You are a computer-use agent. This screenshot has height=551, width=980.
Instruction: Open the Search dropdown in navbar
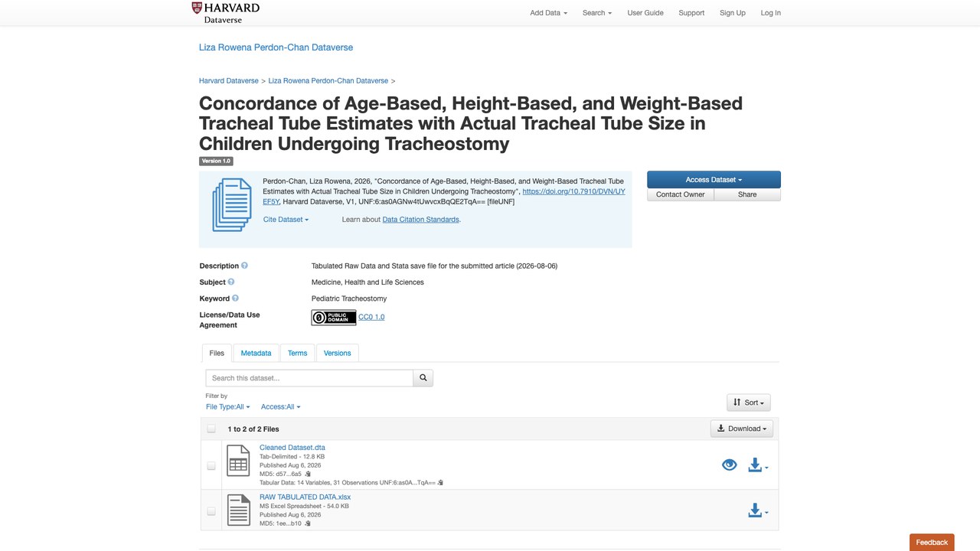pyautogui.click(x=597, y=13)
